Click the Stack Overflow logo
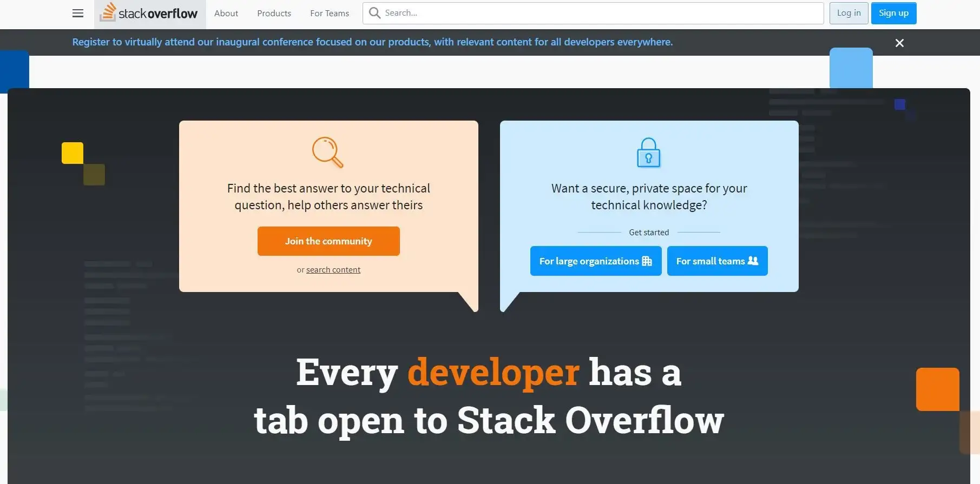This screenshot has height=484, width=980. [x=150, y=14]
